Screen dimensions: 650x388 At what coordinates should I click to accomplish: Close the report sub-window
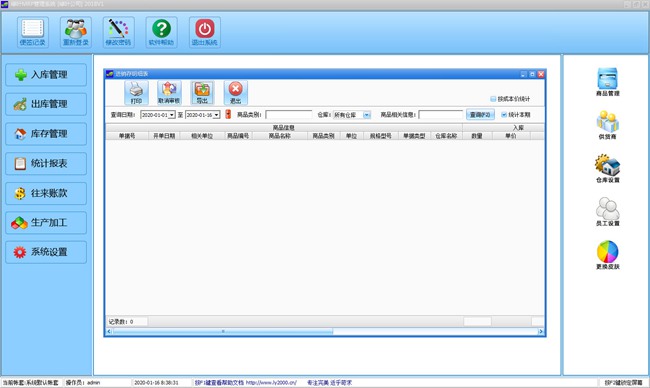point(541,74)
